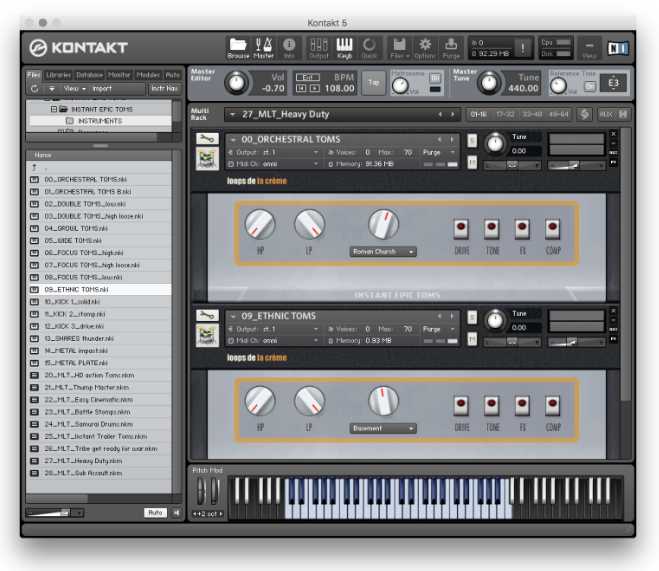
Task: Switch to the Auto tab
Action: (172, 75)
